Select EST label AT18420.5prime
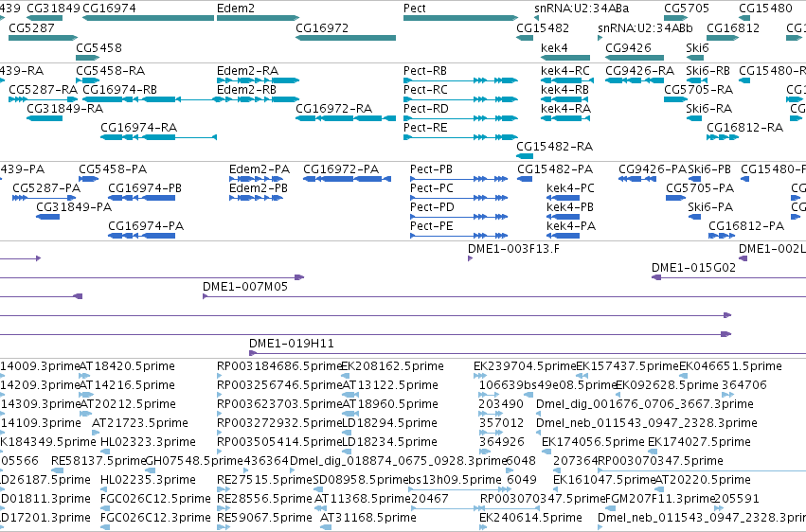Screen dimensions: 806x532 [127, 366]
